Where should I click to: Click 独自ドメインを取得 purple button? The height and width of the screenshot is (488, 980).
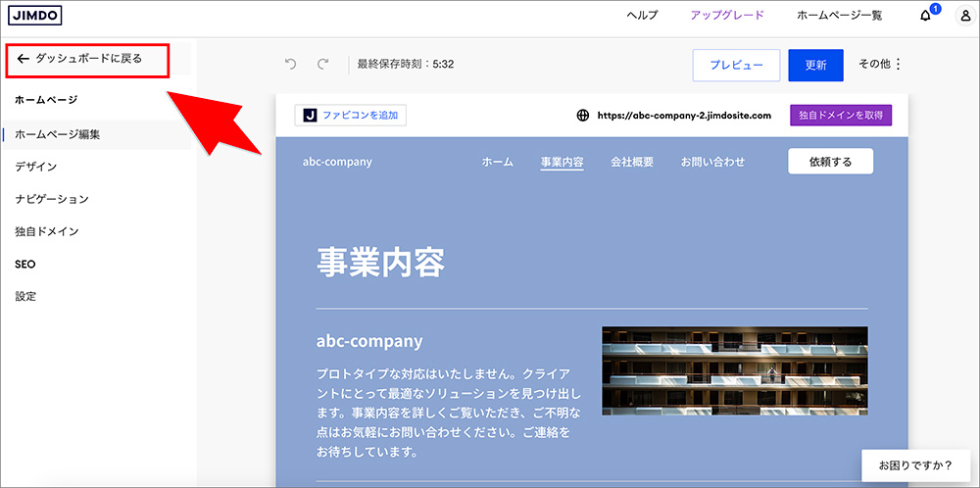click(841, 116)
